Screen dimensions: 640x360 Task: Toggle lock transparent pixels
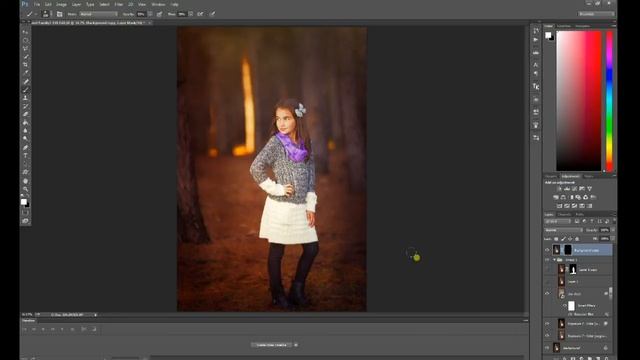(x=556, y=239)
